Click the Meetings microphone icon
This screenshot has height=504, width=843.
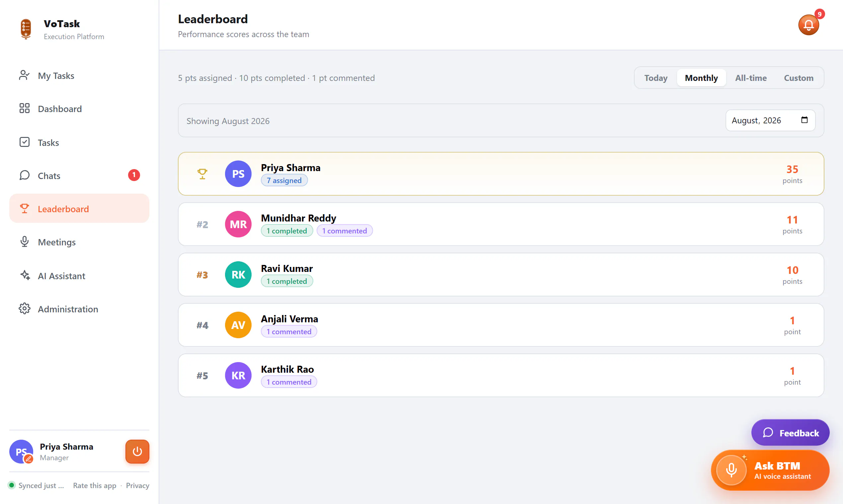(24, 242)
